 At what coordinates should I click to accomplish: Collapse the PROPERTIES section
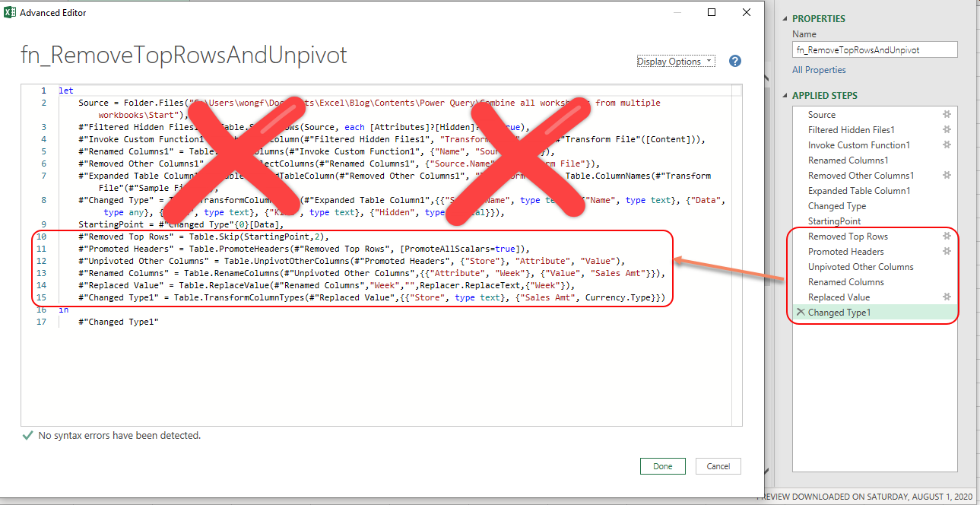[785, 19]
